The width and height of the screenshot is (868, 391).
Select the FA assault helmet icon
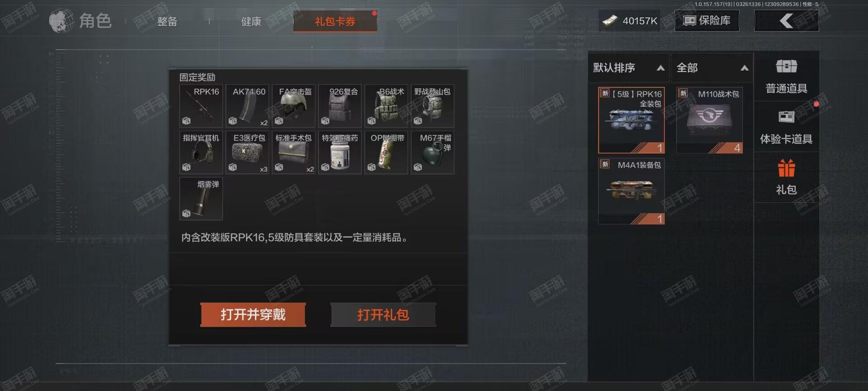294,106
